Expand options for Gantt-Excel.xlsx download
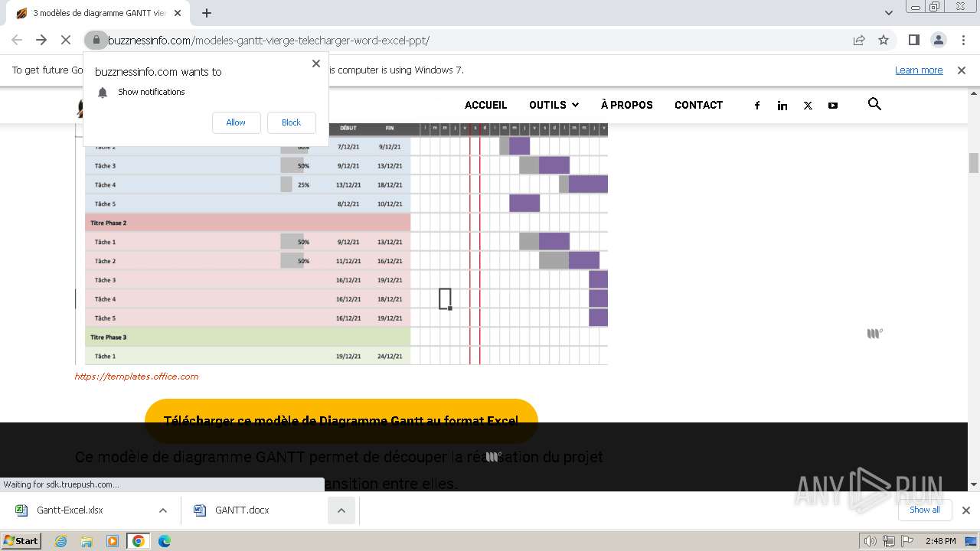Viewport: 980px width, 551px height. (x=162, y=510)
